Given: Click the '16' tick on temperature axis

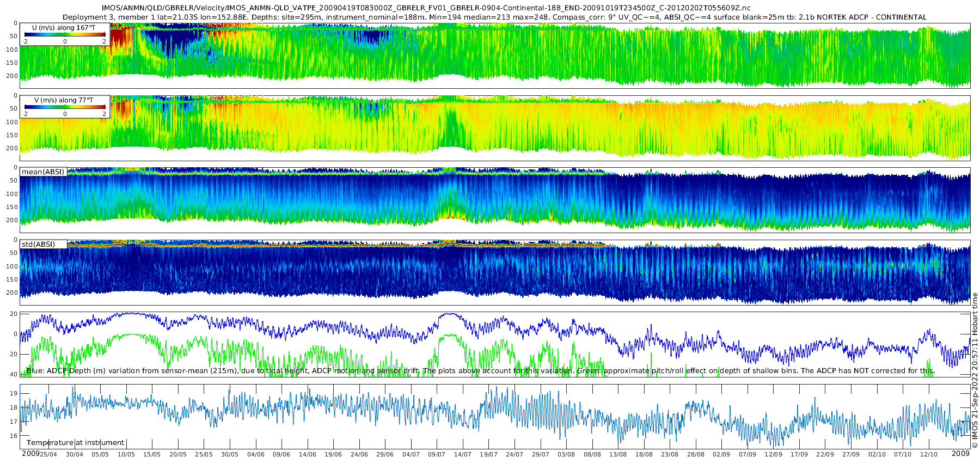Looking at the screenshot, I should (x=14, y=436).
